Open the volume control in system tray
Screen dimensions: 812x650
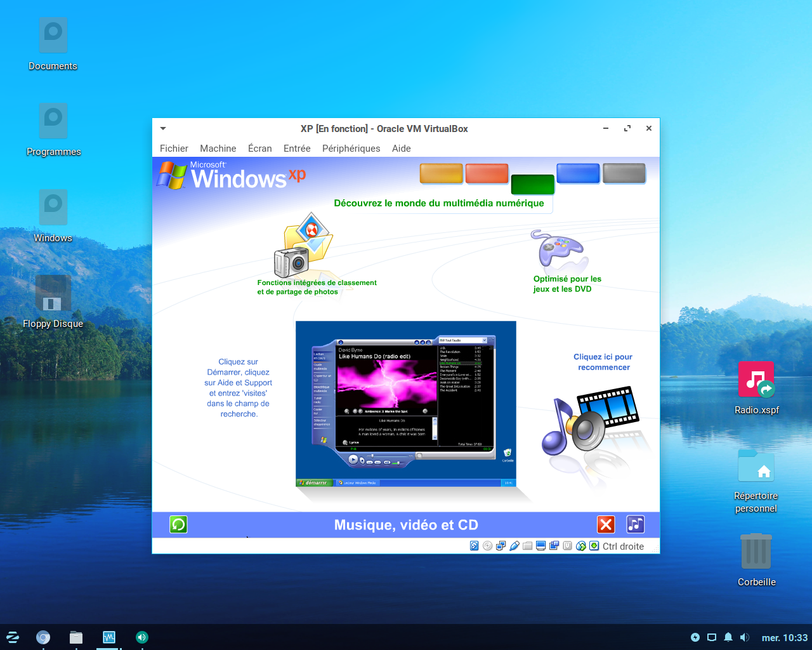(745, 637)
